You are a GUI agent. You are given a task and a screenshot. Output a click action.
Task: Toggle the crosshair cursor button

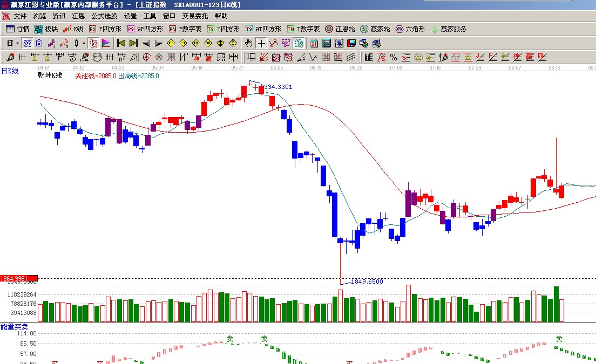click(x=261, y=43)
